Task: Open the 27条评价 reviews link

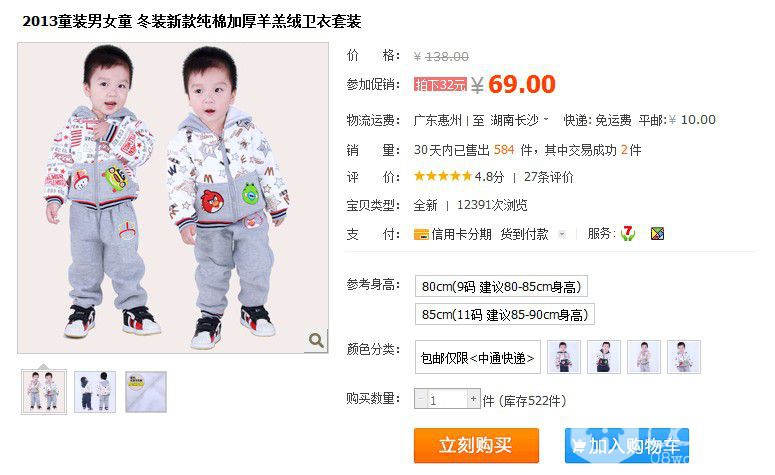Action: pyautogui.click(x=549, y=177)
